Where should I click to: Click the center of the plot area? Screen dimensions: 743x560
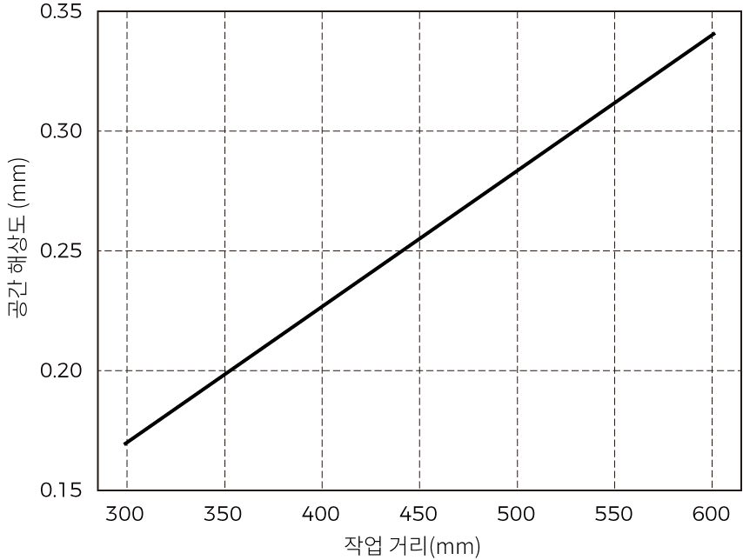(418, 250)
